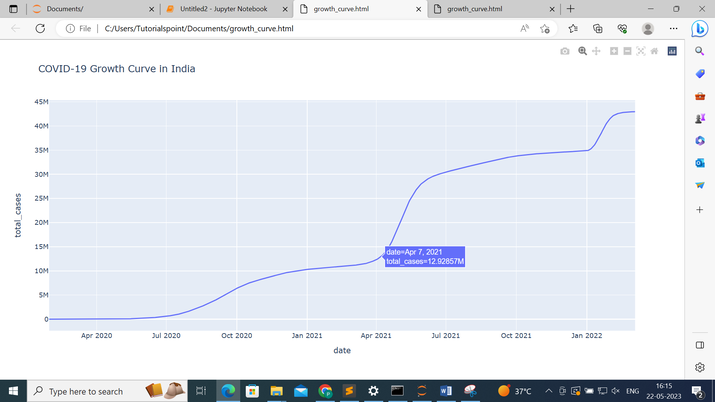This screenshot has width=715, height=402.
Task: Click the autoscale axes icon
Action: click(641, 51)
